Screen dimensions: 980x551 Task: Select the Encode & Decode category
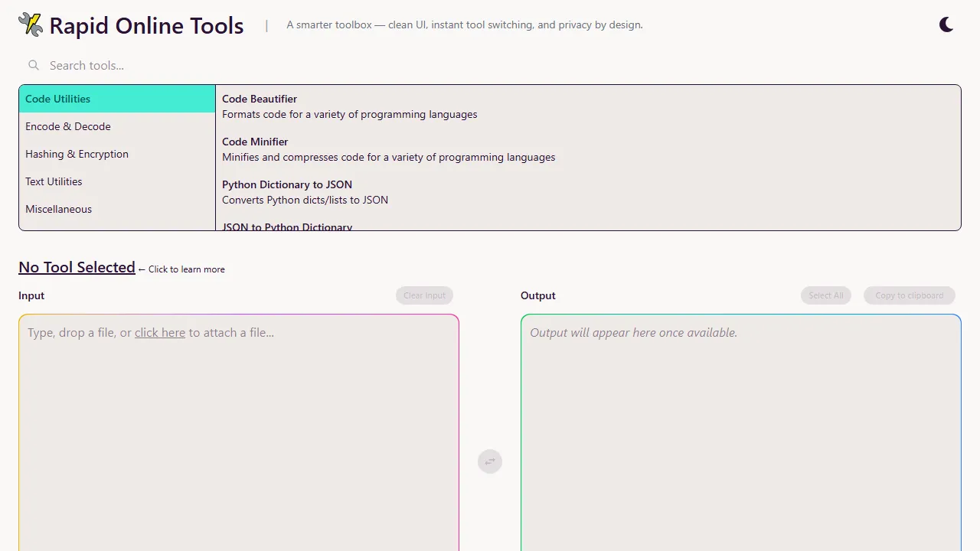[x=68, y=126]
